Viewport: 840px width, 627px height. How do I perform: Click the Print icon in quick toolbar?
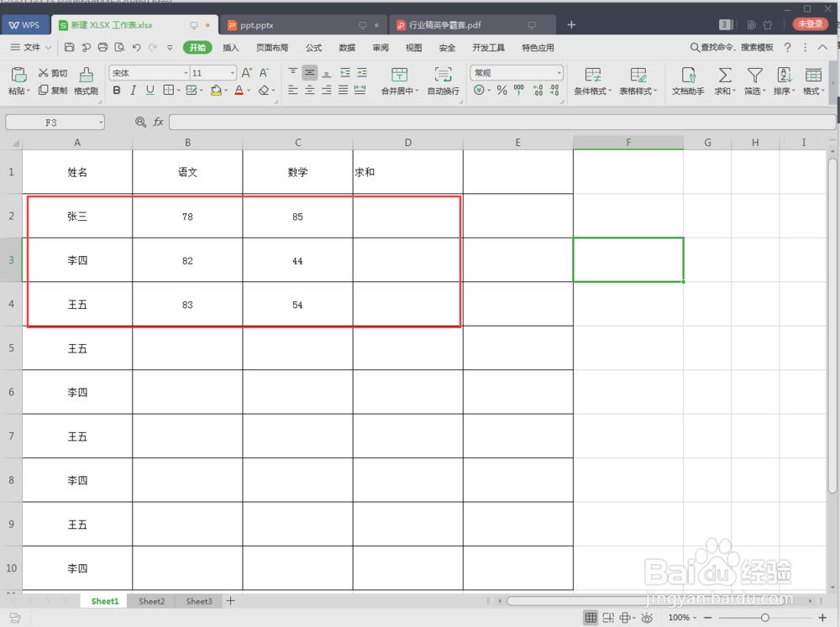102,48
